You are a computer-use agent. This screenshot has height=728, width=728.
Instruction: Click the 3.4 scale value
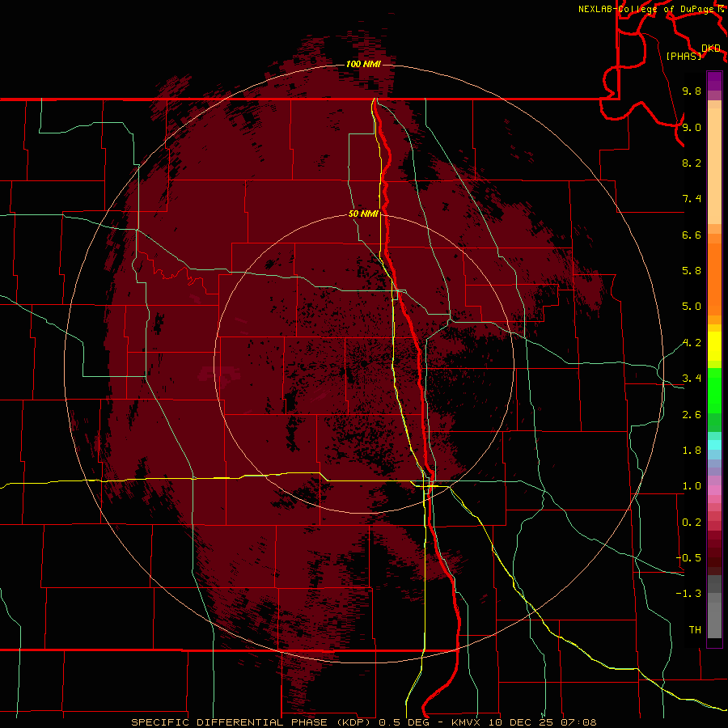click(692, 379)
